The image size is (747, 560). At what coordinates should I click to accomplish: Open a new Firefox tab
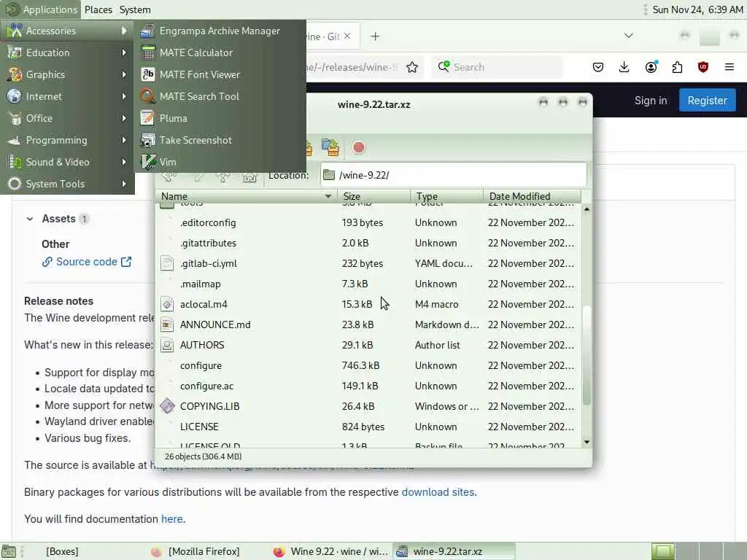coord(375,36)
